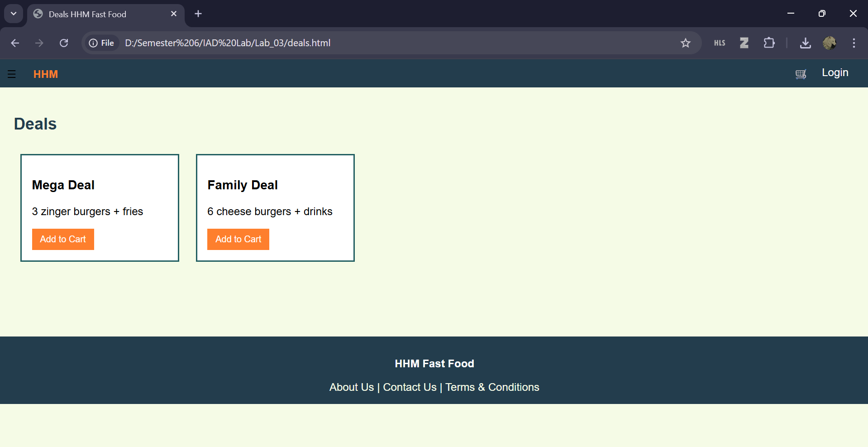Image resolution: width=868 pixels, height=447 pixels.
Task: Open the Contact Us link in footer
Action: coord(409,387)
